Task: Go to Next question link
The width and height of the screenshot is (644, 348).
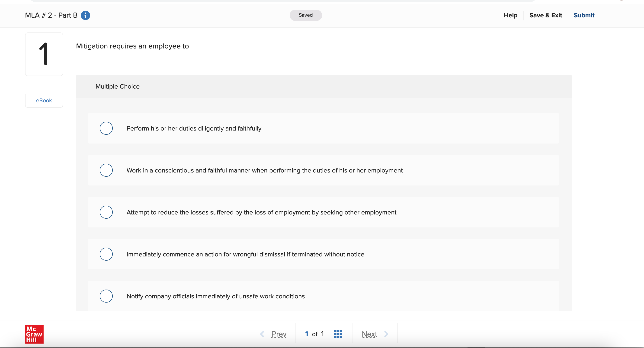Action: [369, 334]
